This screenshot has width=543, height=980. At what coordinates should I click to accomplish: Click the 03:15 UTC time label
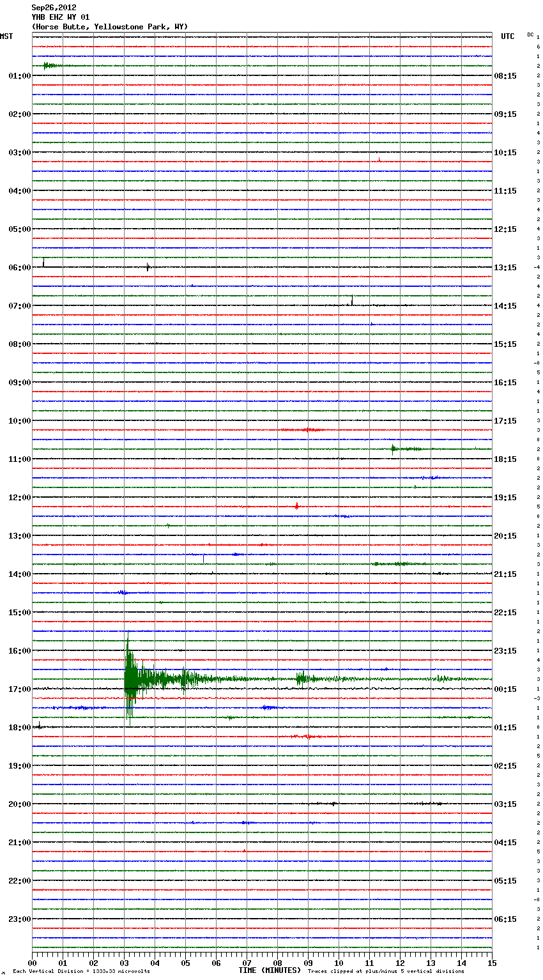pos(505,804)
